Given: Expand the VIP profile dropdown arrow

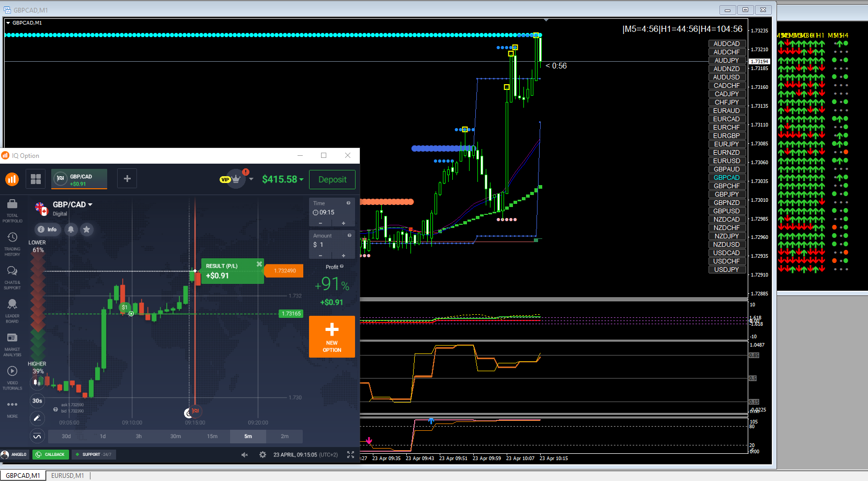Looking at the screenshot, I should (251, 179).
